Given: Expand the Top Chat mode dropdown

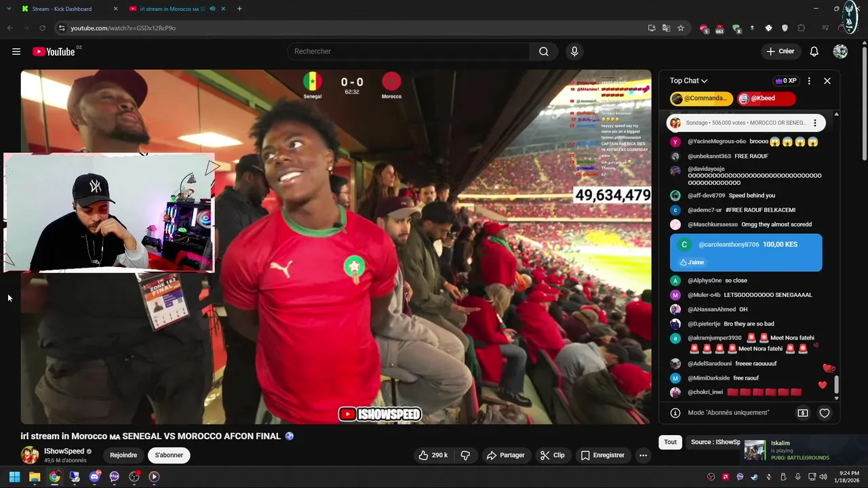Looking at the screenshot, I should click(688, 81).
